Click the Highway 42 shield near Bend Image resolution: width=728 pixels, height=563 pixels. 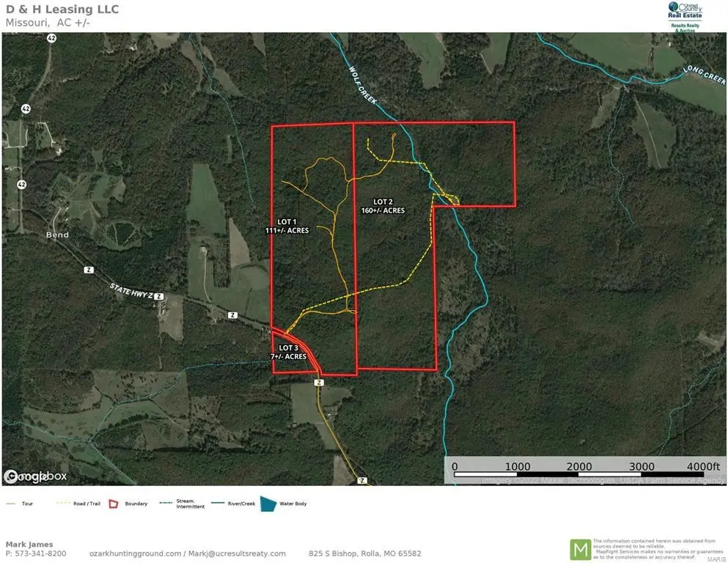pyautogui.click(x=22, y=185)
